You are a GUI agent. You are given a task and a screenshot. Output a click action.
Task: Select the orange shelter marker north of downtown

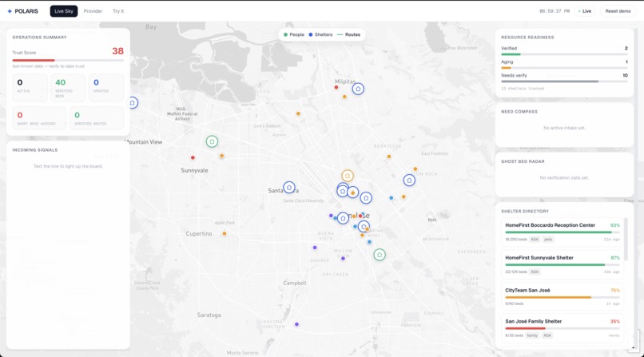tap(348, 176)
